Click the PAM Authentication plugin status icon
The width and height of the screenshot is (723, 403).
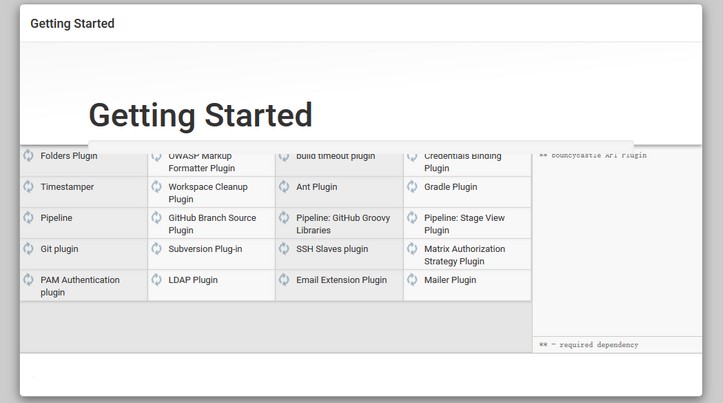(29, 279)
